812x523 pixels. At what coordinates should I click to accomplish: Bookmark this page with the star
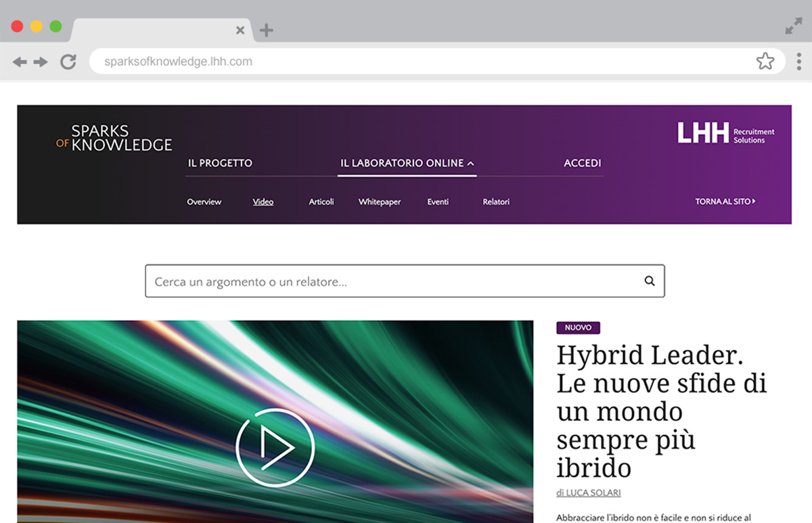(x=765, y=62)
